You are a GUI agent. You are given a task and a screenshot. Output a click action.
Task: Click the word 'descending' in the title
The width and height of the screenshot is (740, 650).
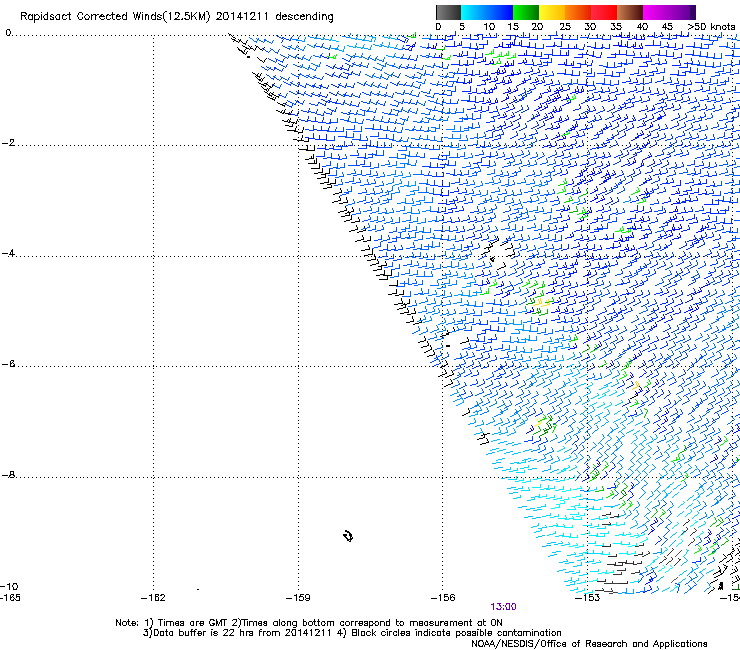tap(304, 17)
